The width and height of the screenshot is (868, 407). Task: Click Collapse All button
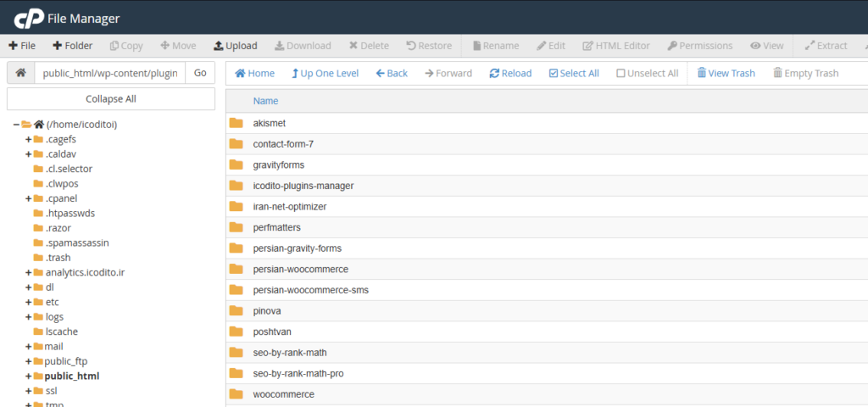point(111,99)
